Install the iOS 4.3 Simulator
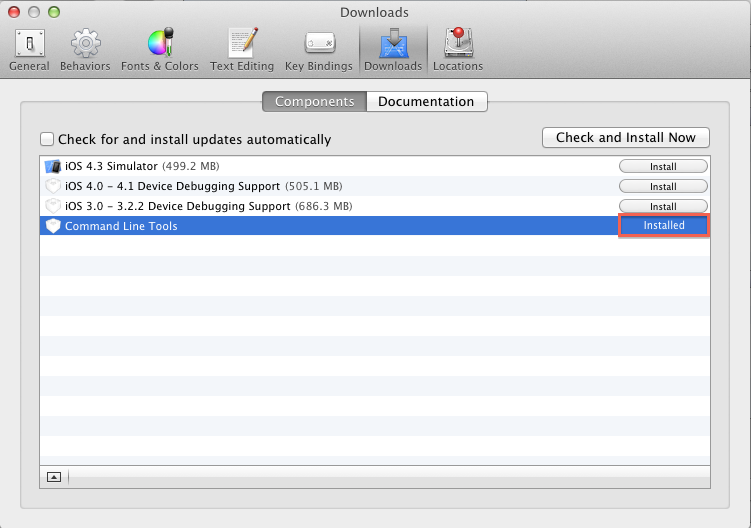Viewport: 751px width, 528px height. [663, 166]
